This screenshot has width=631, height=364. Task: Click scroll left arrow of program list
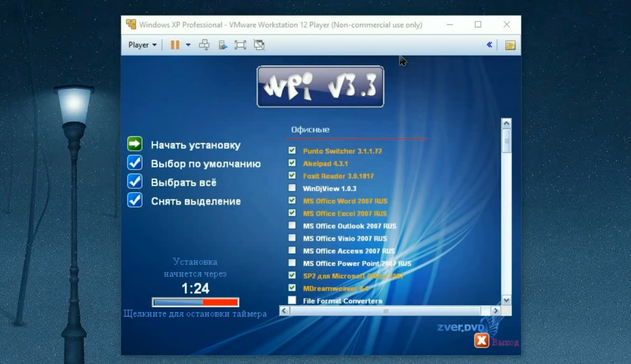[284, 311]
